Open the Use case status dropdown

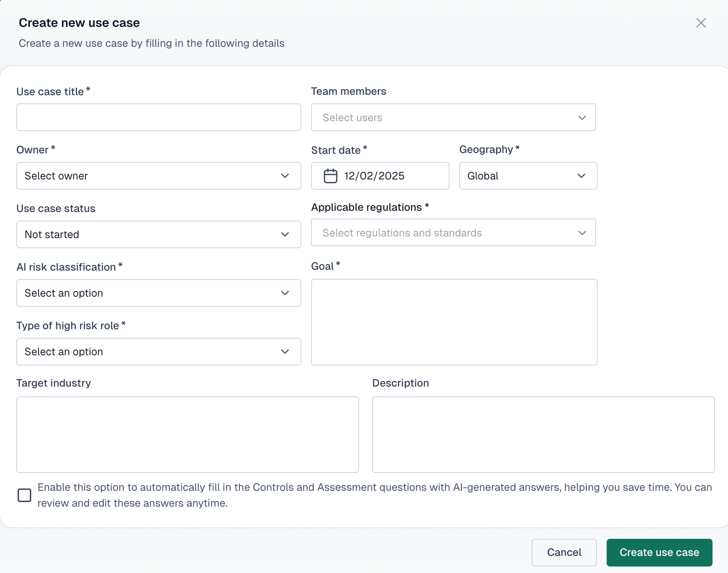[158, 234]
